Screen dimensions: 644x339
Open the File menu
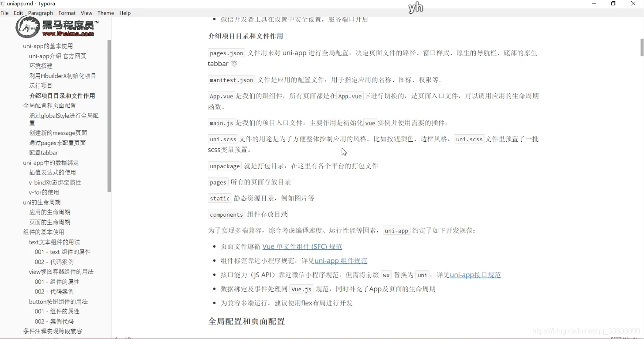click(x=5, y=13)
